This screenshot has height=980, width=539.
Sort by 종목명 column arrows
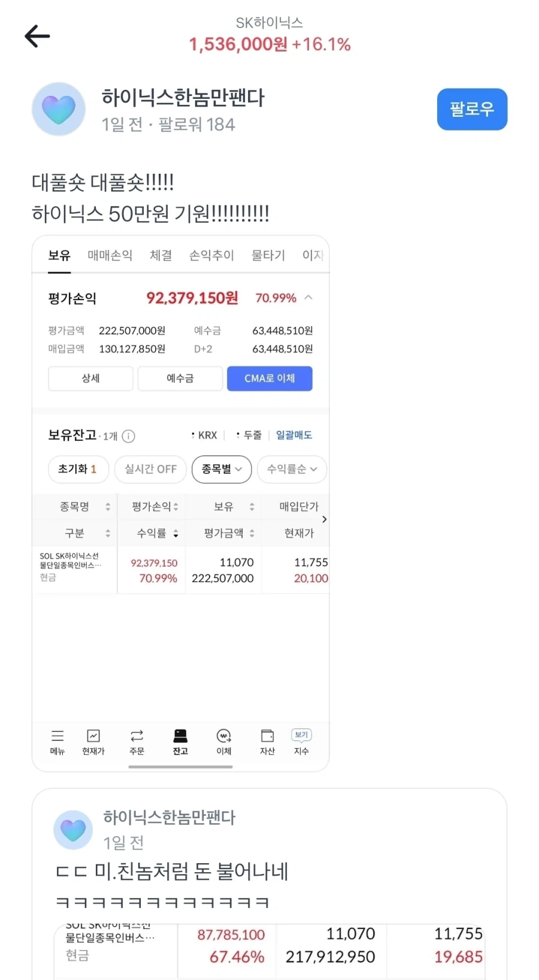tap(108, 507)
